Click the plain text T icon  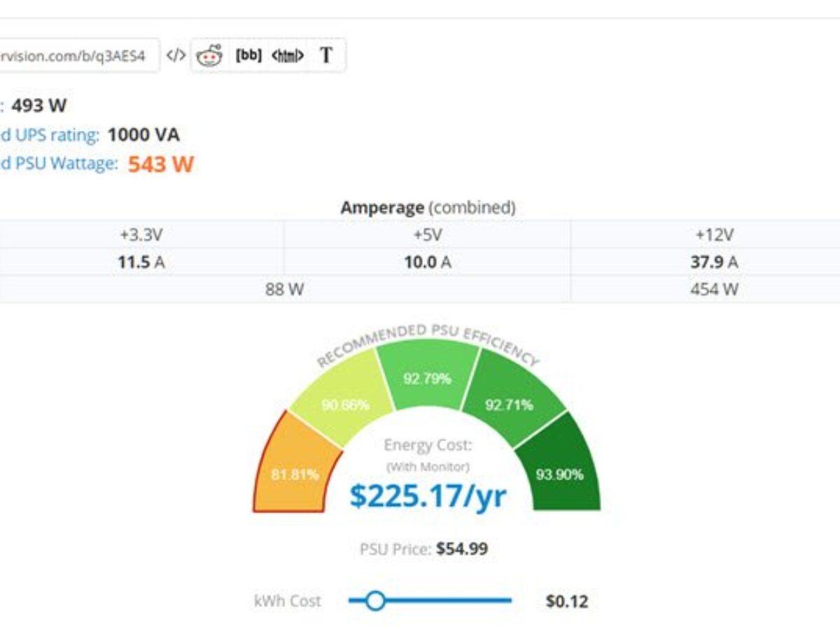tap(326, 56)
